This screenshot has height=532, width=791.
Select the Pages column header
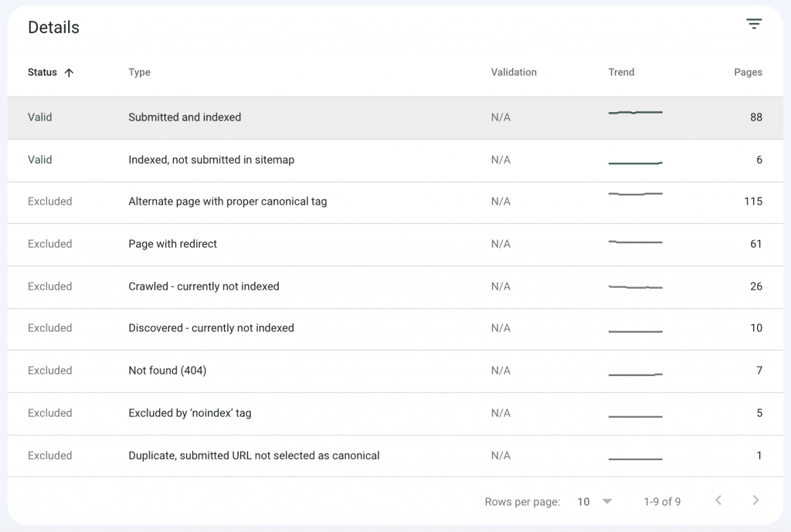coord(747,73)
